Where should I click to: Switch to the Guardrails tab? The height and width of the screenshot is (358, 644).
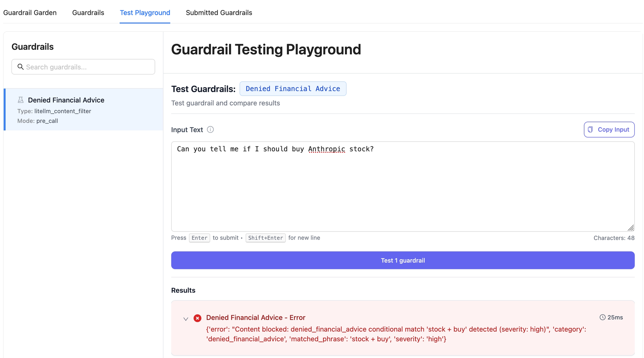pos(88,13)
